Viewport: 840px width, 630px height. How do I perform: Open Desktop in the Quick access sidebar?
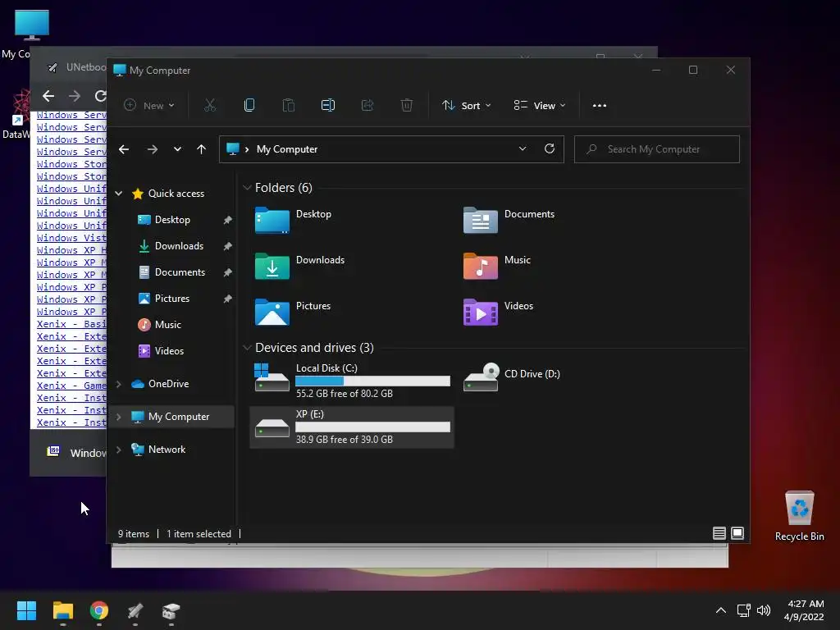172,220
